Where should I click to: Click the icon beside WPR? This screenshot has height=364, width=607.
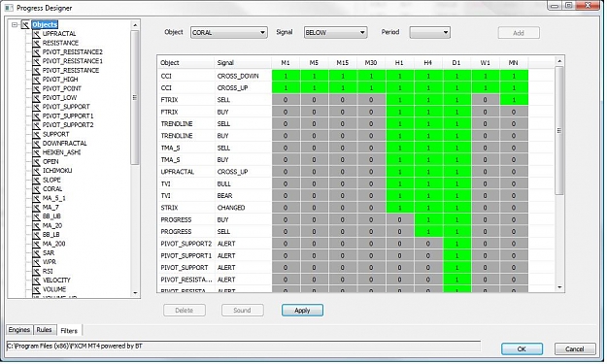[36, 262]
